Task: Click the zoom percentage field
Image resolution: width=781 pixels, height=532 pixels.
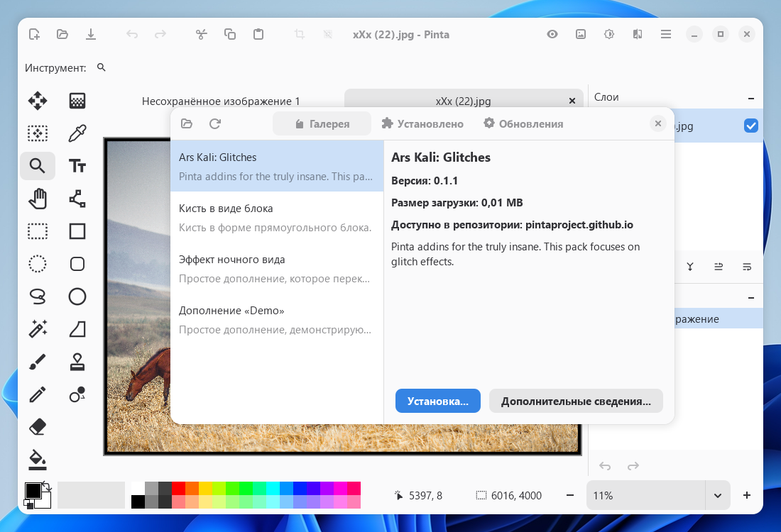Action: pyautogui.click(x=646, y=495)
